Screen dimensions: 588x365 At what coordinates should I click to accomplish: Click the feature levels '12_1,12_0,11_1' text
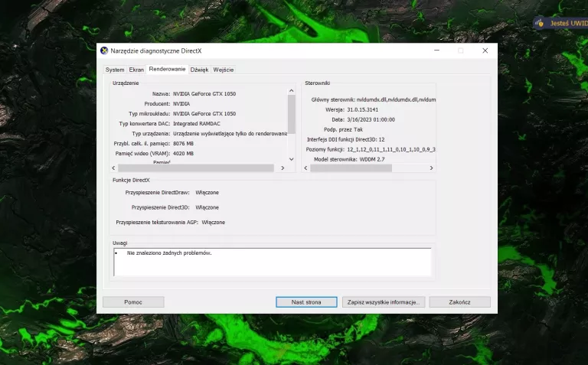(391, 149)
